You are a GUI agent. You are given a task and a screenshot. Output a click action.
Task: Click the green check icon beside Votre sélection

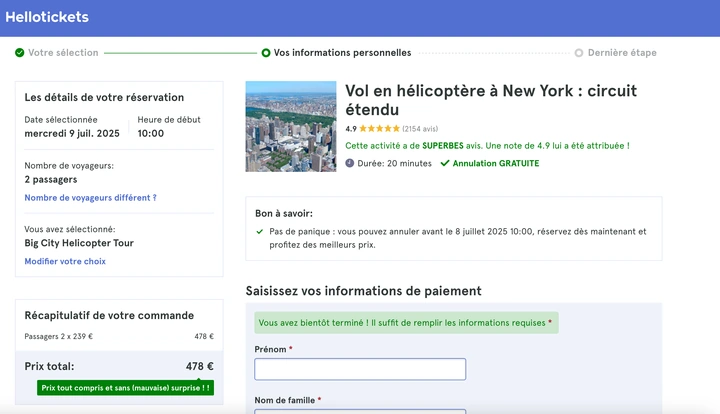click(19, 53)
